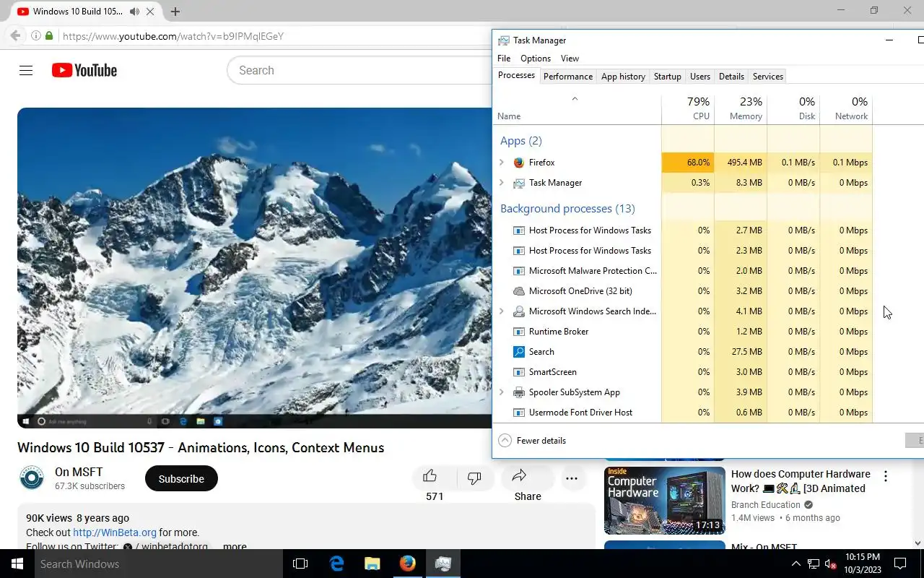Open the On MSFT channel name link
This screenshot has width=924, height=578.
[x=79, y=472]
